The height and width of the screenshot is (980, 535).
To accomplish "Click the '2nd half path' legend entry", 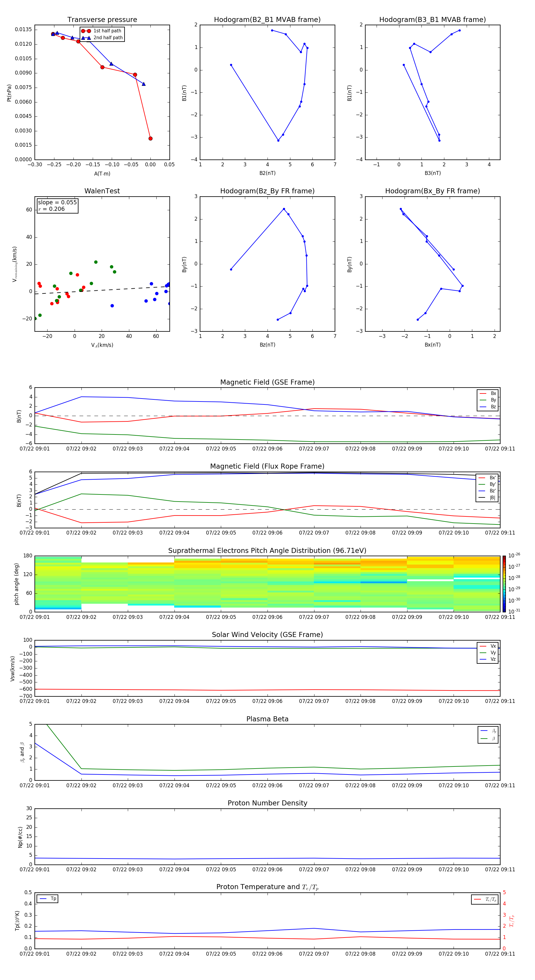I will click(x=102, y=38).
